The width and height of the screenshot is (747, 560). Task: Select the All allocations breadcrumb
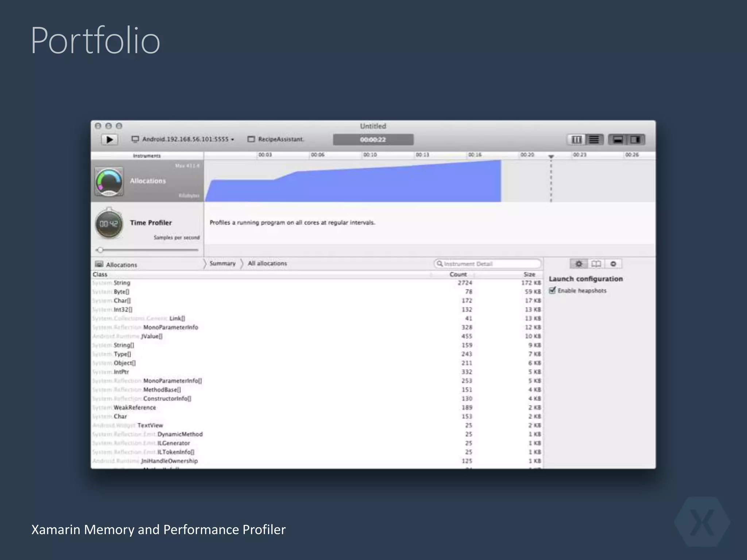pyautogui.click(x=267, y=263)
